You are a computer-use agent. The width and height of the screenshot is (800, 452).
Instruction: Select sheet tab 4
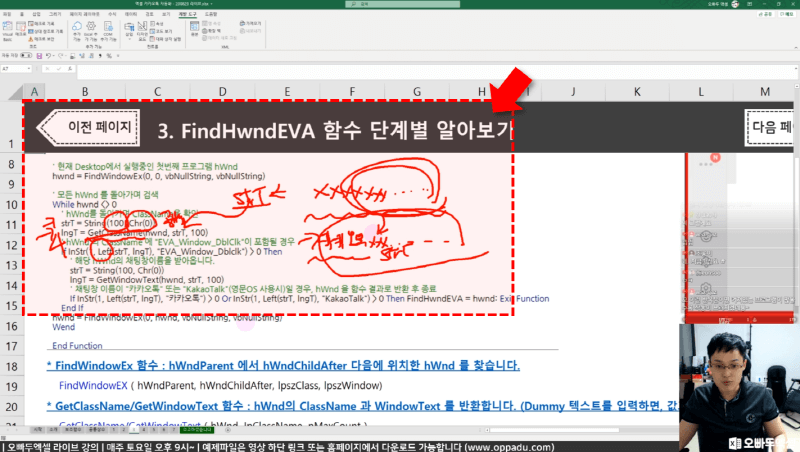coord(144,430)
